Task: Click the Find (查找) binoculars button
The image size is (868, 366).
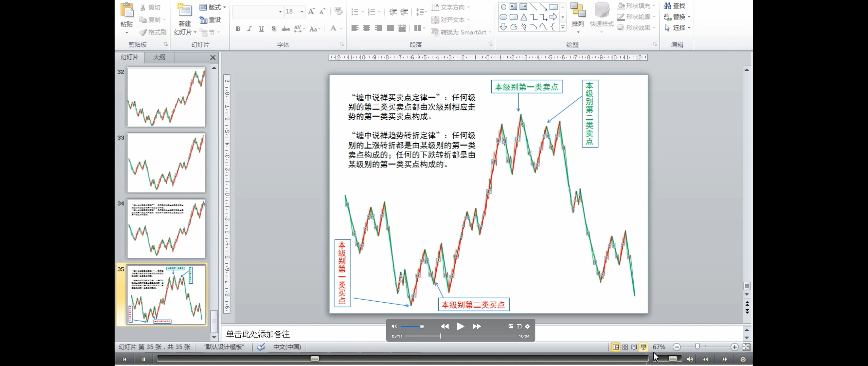Action: point(675,6)
